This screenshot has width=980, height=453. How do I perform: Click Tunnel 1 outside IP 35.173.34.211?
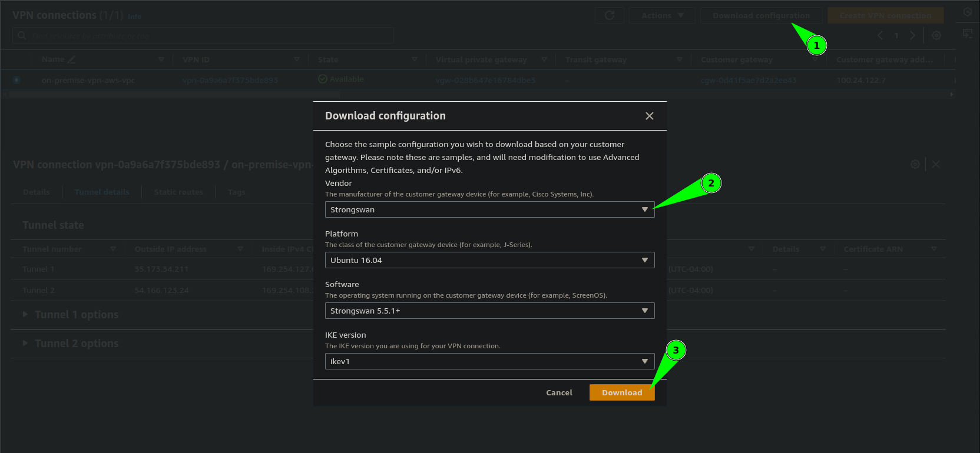click(x=161, y=269)
